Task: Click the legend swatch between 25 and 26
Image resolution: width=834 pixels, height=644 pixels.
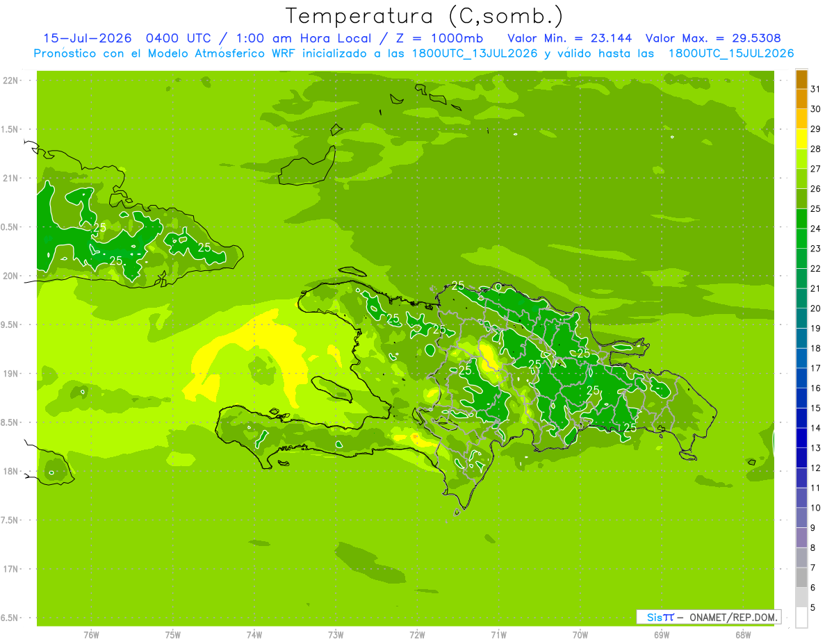Action: click(x=801, y=199)
